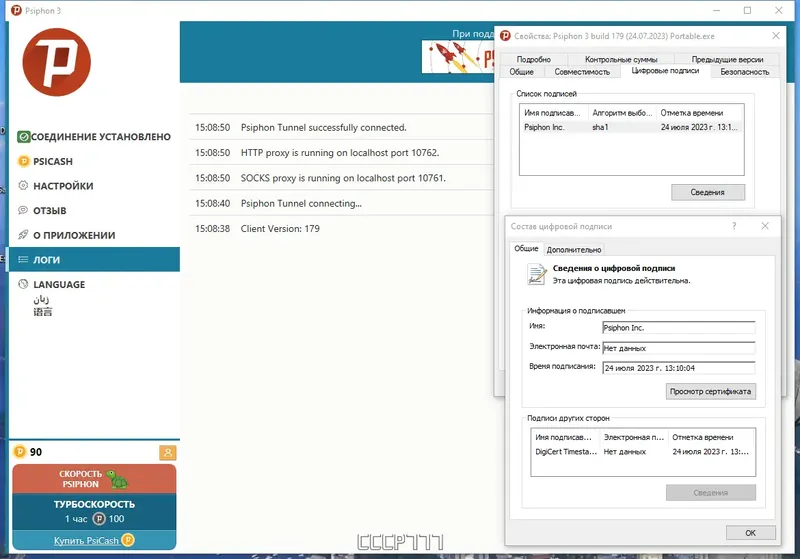
Task: Click the speech bubble icon beside ОТЗЫВ
Action: coord(23,210)
